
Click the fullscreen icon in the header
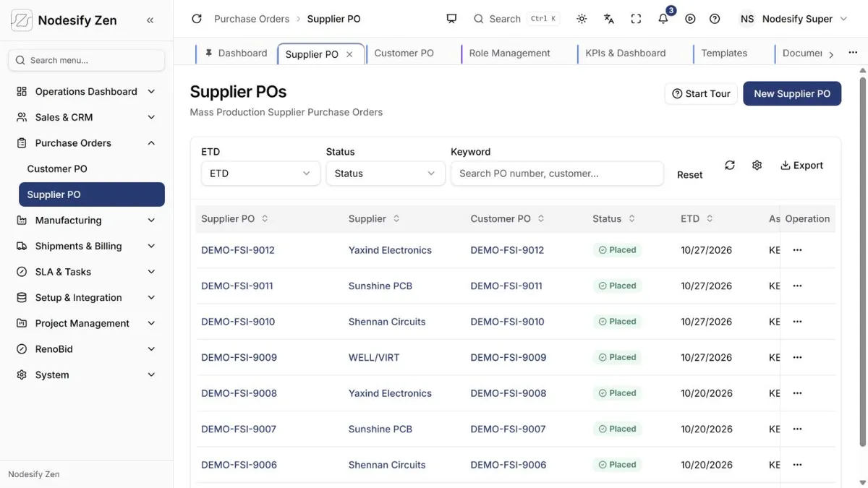point(636,19)
